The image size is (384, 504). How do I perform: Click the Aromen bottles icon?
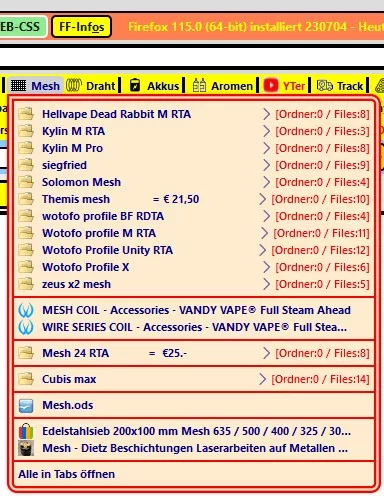click(199, 85)
